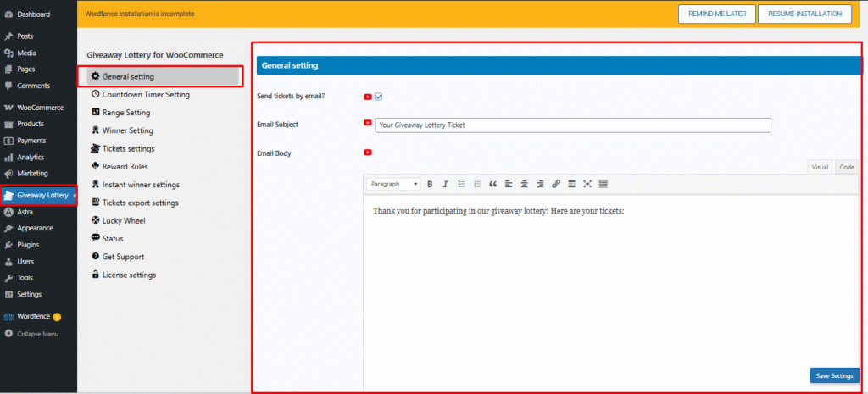Insert a blockquote in editor

(x=492, y=184)
